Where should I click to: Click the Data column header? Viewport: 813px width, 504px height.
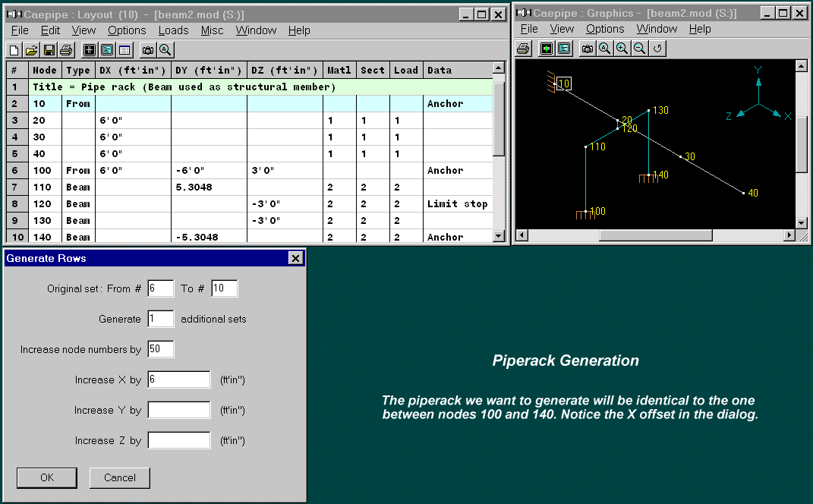click(x=457, y=70)
